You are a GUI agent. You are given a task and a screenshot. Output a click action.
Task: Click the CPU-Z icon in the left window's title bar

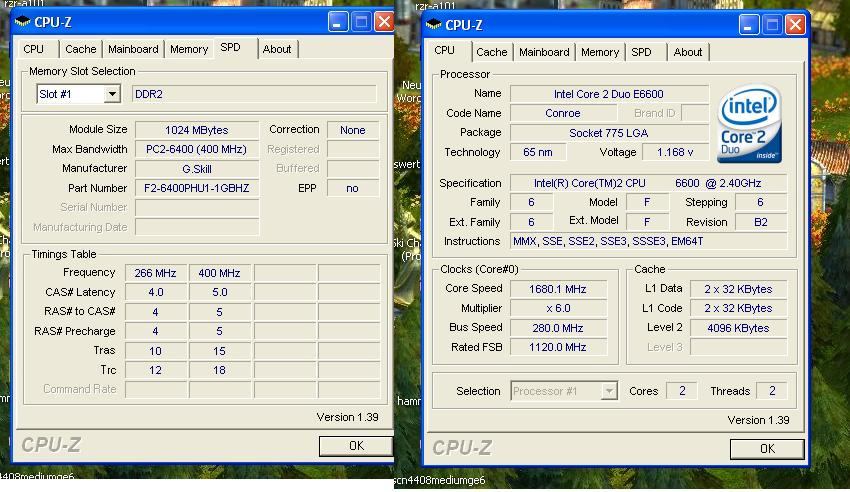pos(22,22)
